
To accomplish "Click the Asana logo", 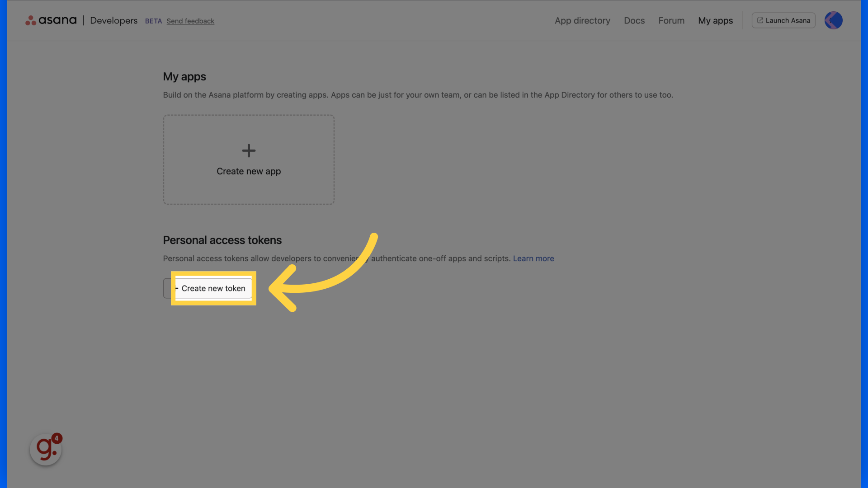I will click(x=51, y=20).
